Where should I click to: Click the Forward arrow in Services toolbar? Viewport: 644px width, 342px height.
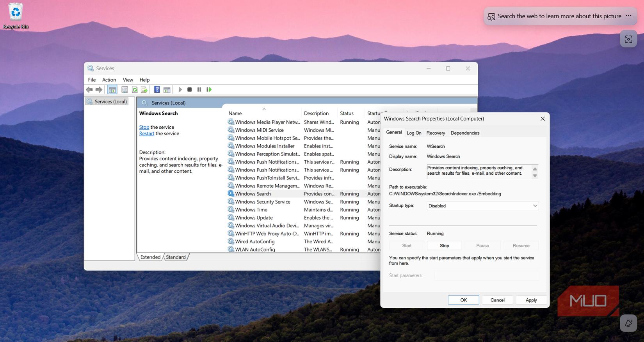[99, 90]
